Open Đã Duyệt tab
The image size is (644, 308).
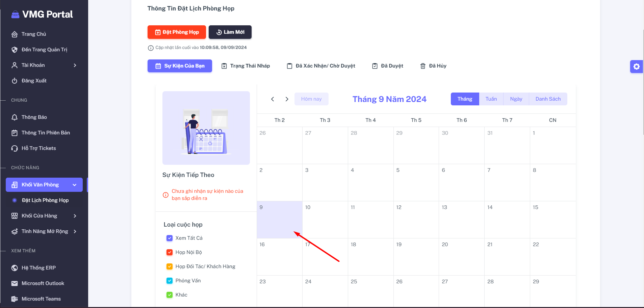pos(387,66)
